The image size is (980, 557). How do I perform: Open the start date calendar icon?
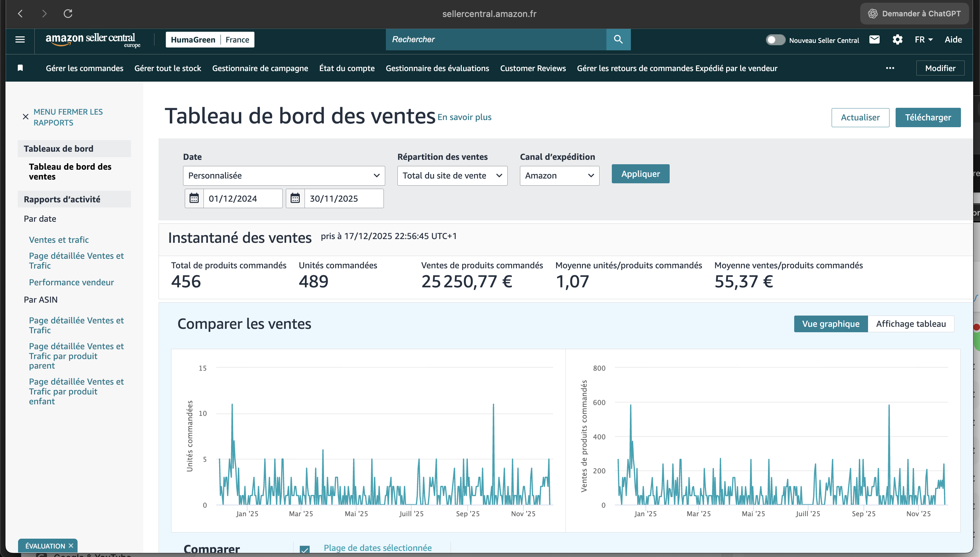pyautogui.click(x=194, y=198)
